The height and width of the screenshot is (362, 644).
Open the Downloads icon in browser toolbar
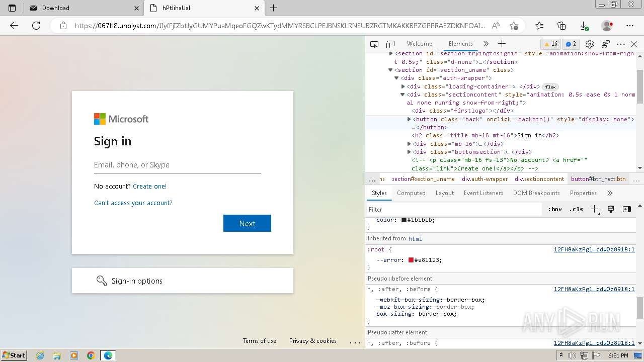pos(584,26)
